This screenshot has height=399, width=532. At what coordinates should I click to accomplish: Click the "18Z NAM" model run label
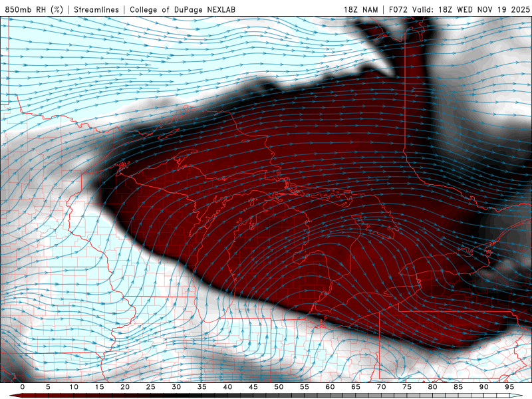pyautogui.click(x=360, y=9)
